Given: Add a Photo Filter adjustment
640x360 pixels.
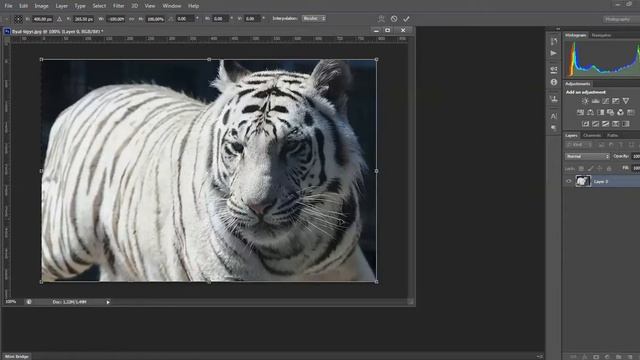Looking at the screenshot, I should pyautogui.click(x=610, y=112).
